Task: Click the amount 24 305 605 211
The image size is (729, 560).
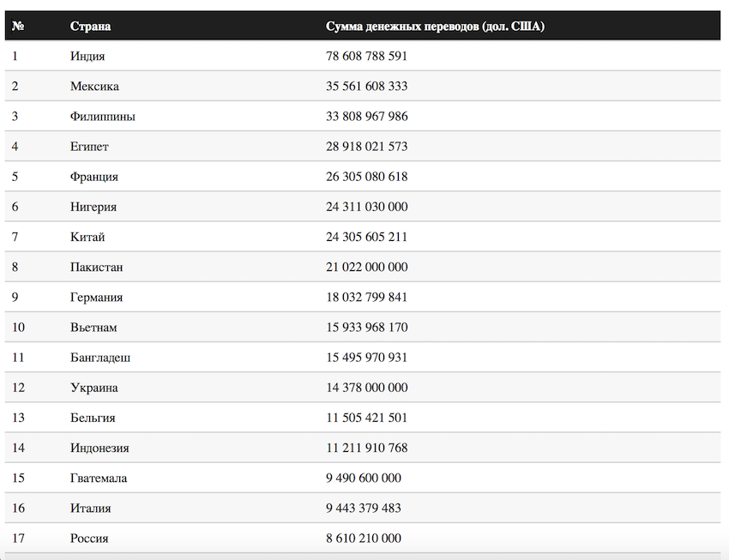Action: pyautogui.click(x=366, y=237)
